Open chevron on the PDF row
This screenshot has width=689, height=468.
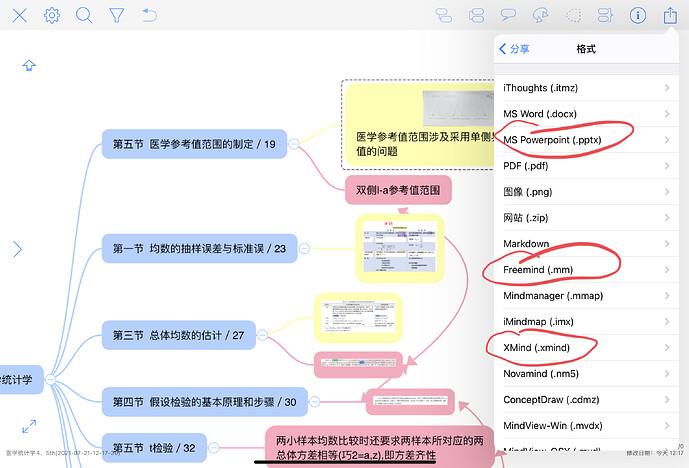(667, 166)
